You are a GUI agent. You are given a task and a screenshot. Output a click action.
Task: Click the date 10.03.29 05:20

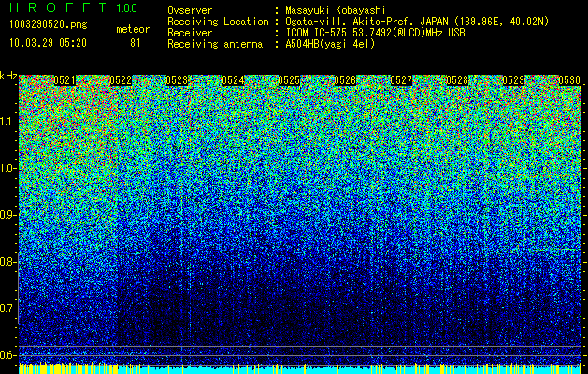[49, 43]
